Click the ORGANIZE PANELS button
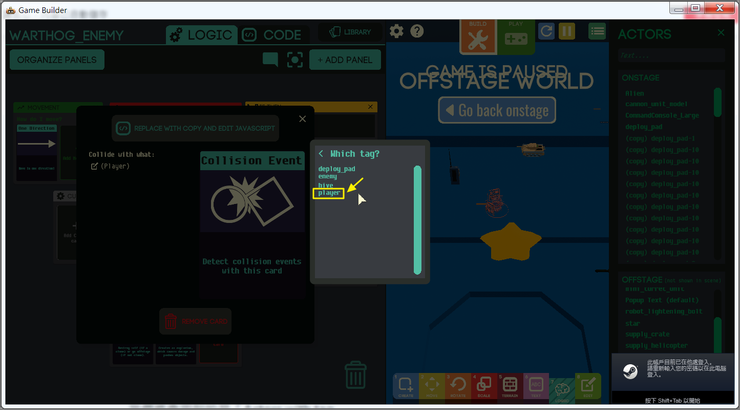Image resolution: width=740 pixels, height=410 pixels. click(57, 60)
